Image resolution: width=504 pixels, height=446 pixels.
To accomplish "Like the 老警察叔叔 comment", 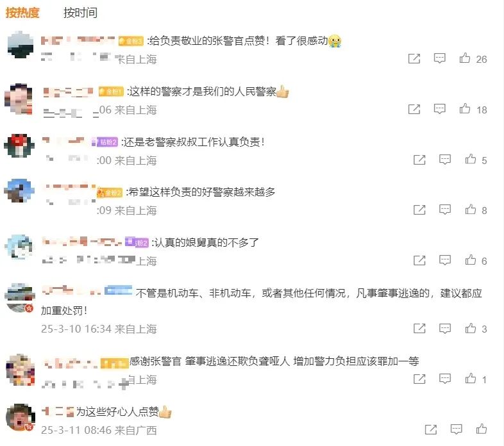I will (471, 159).
